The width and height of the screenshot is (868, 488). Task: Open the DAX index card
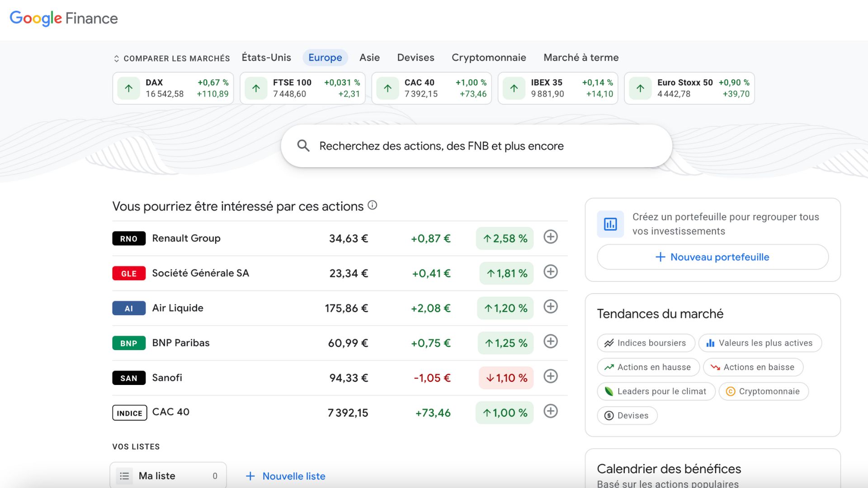pyautogui.click(x=173, y=88)
